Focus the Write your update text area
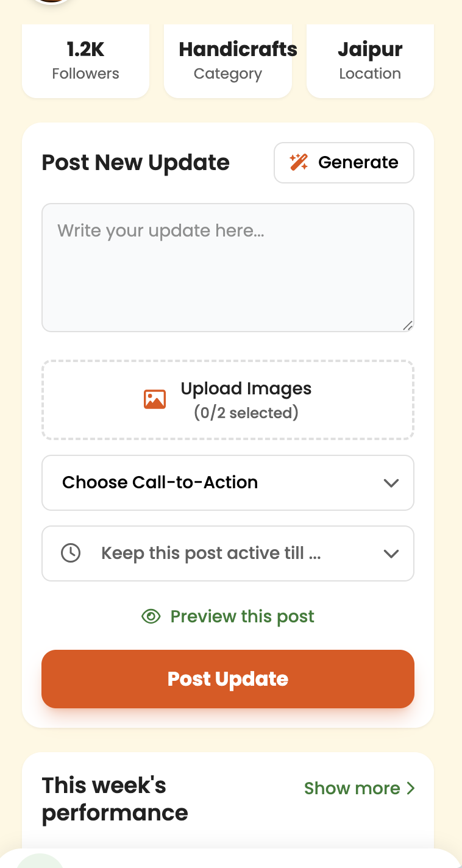The height and width of the screenshot is (868, 462). pos(228,268)
